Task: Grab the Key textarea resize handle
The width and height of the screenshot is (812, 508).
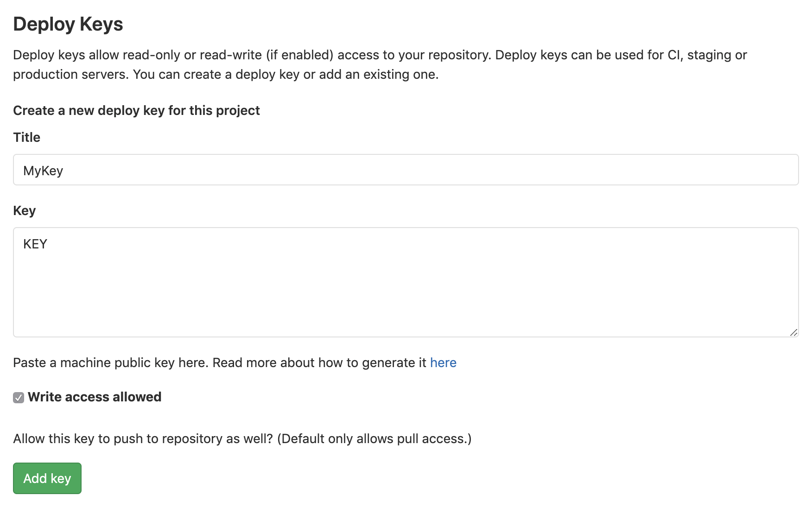Action: [793, 332]
